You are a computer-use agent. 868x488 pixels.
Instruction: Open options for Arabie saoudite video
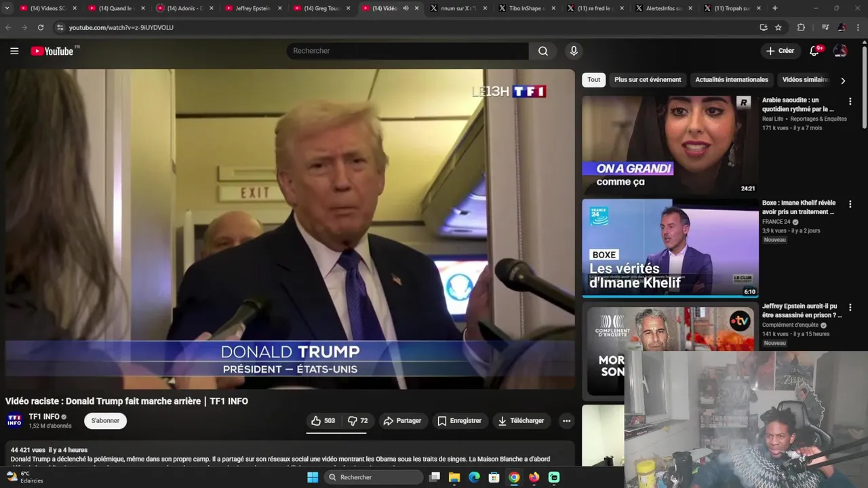pyautogui.click(x=850, y=102)
